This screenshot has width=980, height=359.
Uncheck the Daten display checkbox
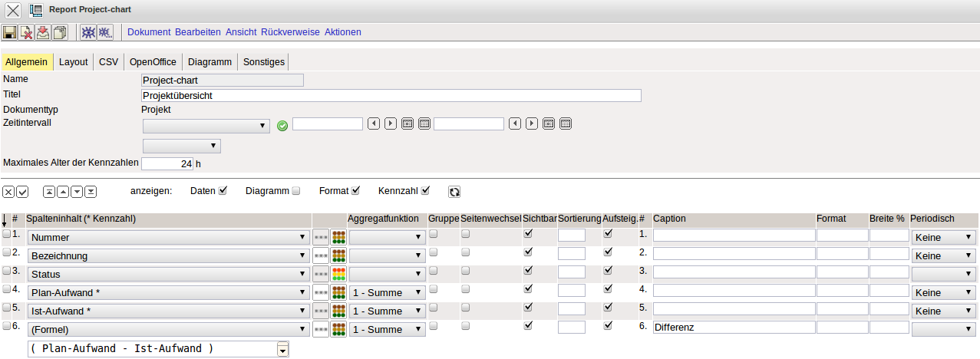pyautogui.click(x=223, y=191)
